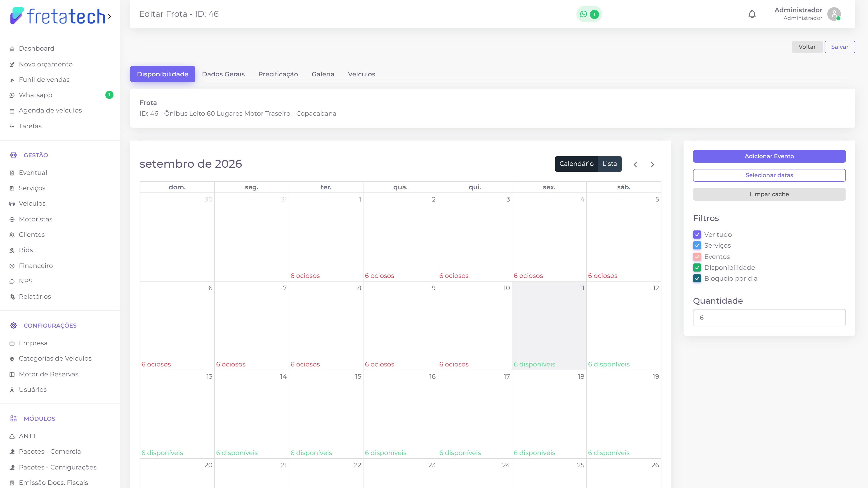
Task: Open Serviços in the sidebar
Action: point(32,188)
